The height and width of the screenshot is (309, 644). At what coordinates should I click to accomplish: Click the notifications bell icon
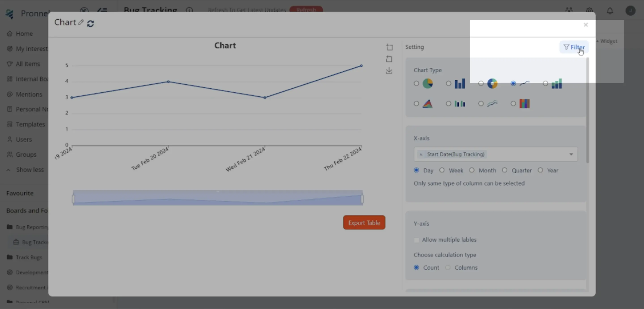(x=610, y=11)
